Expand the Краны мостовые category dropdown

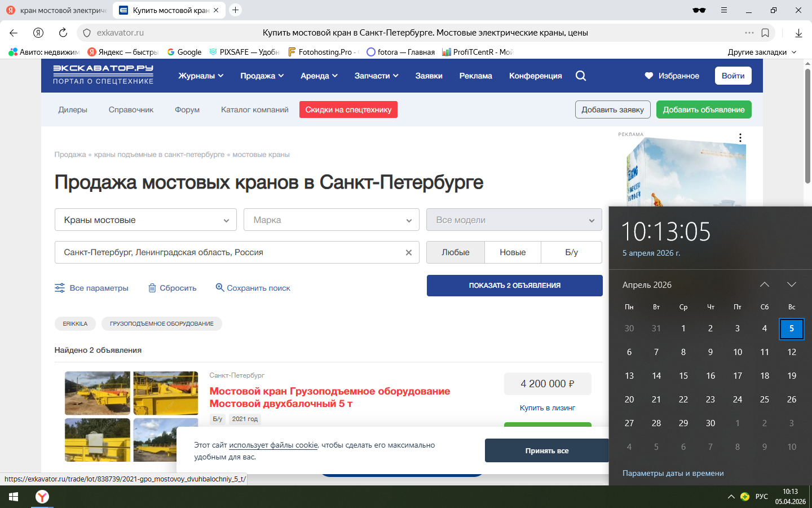[x=145, y=220]
